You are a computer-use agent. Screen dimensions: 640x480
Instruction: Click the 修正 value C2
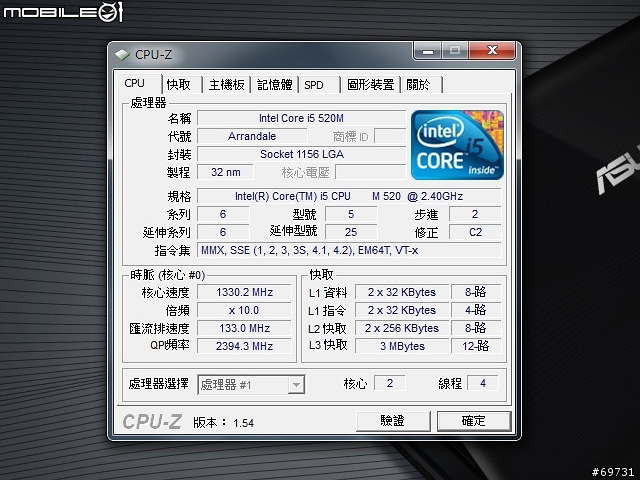click(475, 232)
